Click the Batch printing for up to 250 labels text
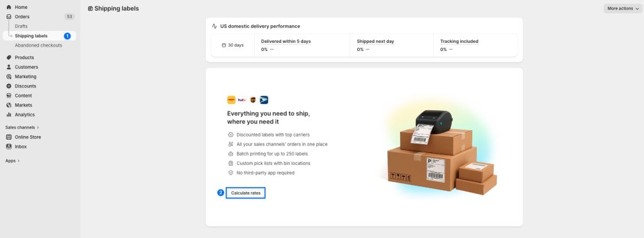This screenshot has width=644, height=238. coord(272,154)
